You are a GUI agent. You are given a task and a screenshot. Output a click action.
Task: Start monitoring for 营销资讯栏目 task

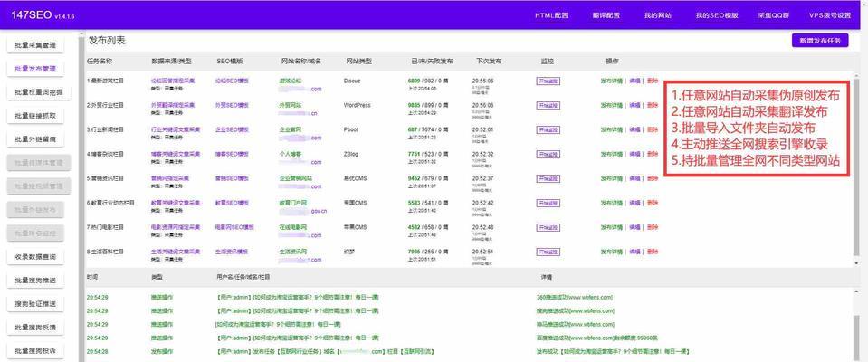pyautogui.click(x=548, y=178)
